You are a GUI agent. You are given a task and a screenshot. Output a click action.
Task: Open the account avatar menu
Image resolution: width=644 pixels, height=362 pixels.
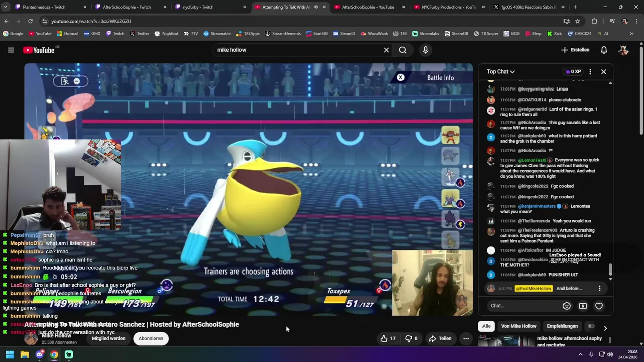pyautogui.click(x=623, y=50)
